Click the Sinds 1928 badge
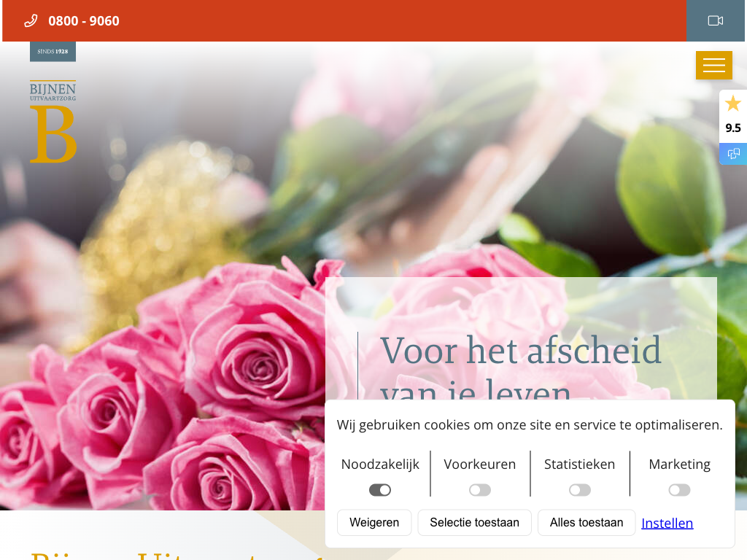Viewport: 747px width, 560px height. coord(53,52)
